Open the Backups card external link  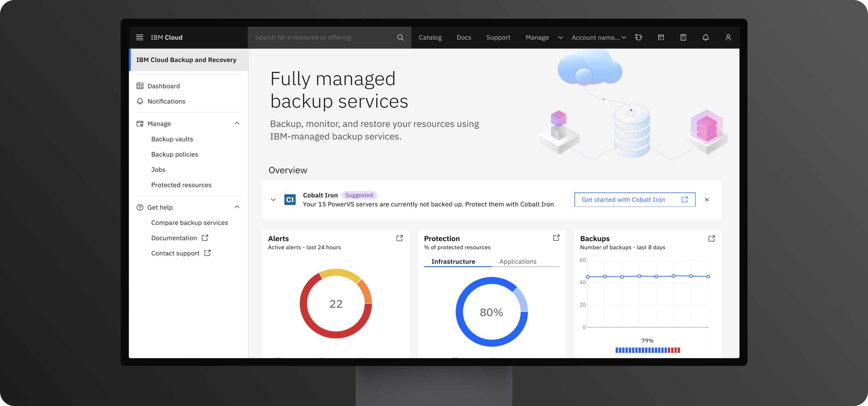click(711, 238)
